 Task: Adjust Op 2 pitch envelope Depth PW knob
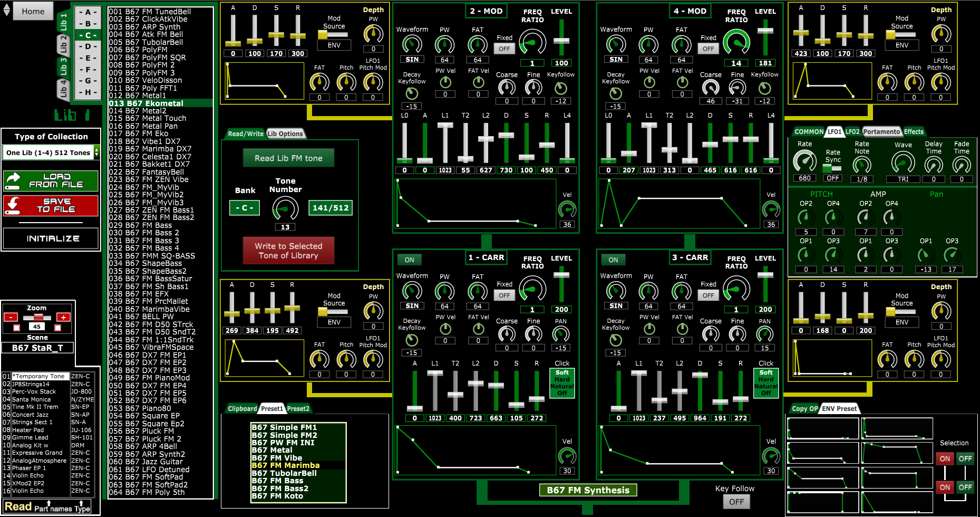pos(373,34)
